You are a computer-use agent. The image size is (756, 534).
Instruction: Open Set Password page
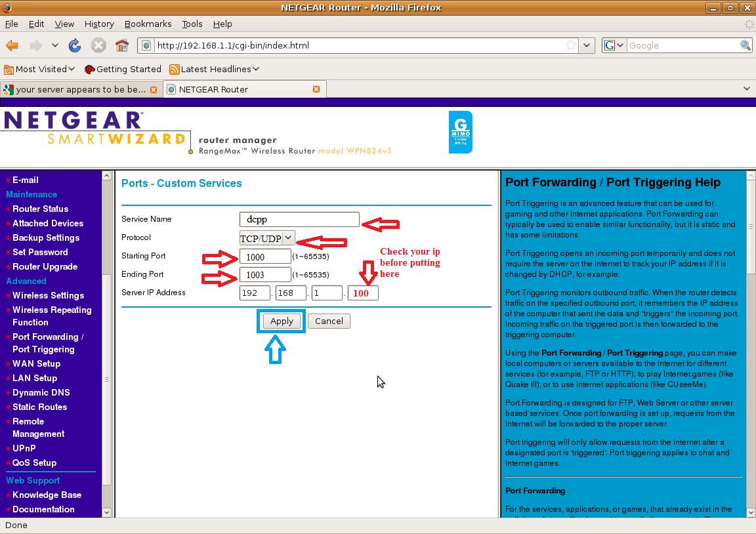click(40, 252)
